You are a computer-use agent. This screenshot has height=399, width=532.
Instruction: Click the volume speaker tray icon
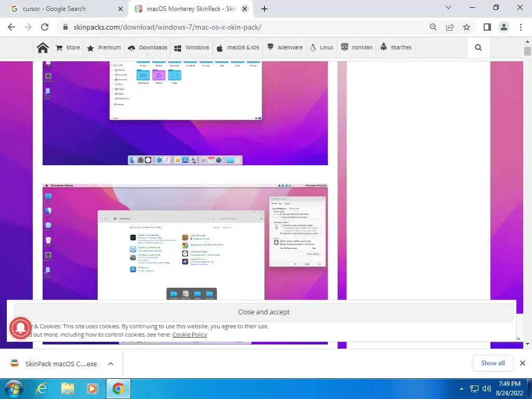tap(486, 389)
